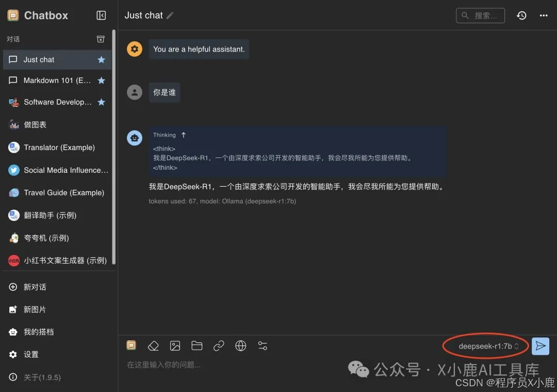This screenshot has width=557, height=392.
Task: Click the robot assistant avatar
Action: click(135, 138)
